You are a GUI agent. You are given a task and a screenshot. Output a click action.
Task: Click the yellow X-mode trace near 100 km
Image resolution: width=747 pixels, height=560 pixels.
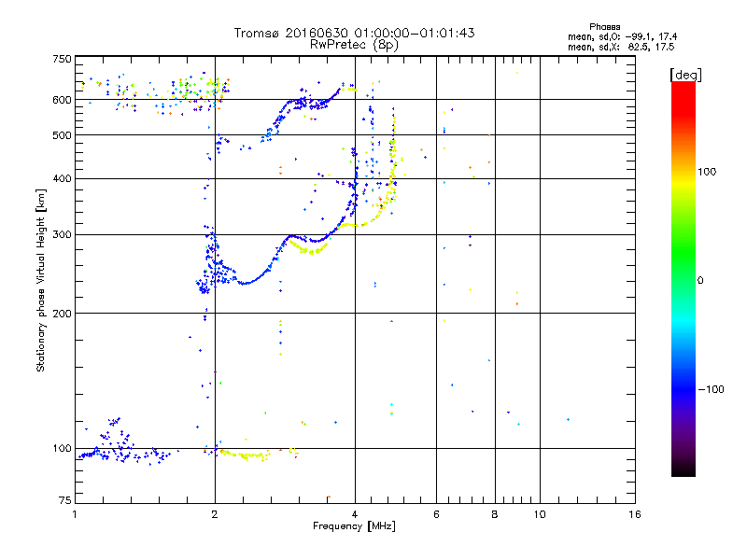coord(246,455)
